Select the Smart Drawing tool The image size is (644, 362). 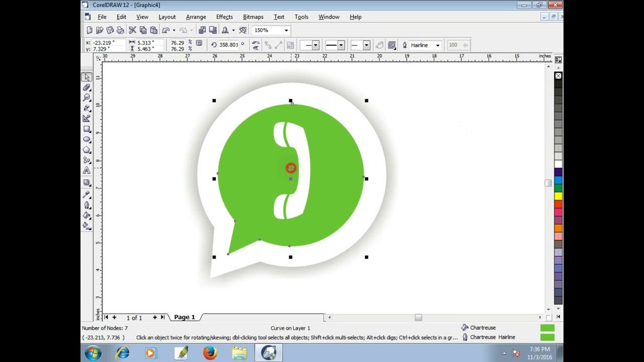click(87, 119)
